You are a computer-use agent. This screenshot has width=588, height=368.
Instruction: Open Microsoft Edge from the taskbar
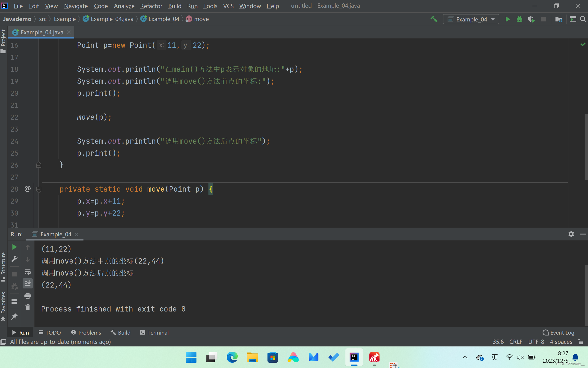click(x=232, y=357)
